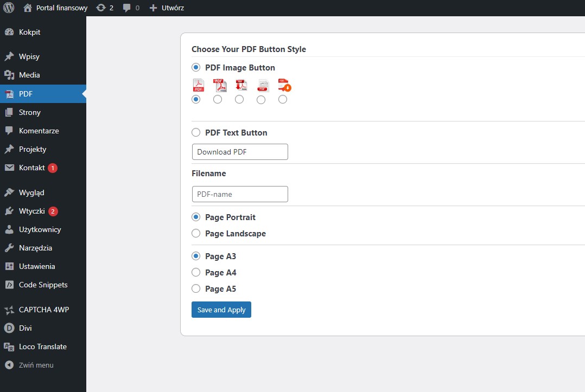Select radio under fifth PDF icon
585x392 pixels.
click(x=283, y=99)
